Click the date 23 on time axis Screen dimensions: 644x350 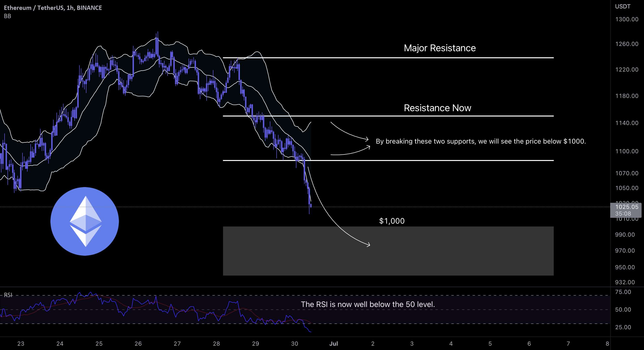point(21,343)
